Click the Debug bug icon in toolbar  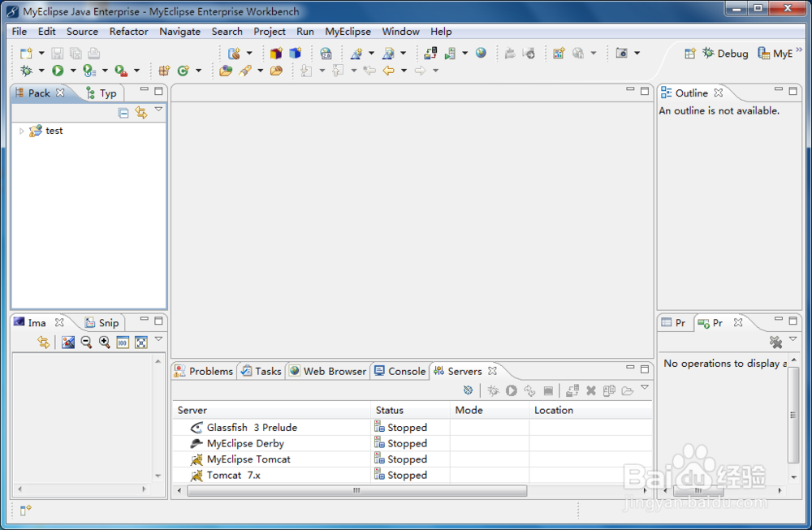click(x=26, y=71)
